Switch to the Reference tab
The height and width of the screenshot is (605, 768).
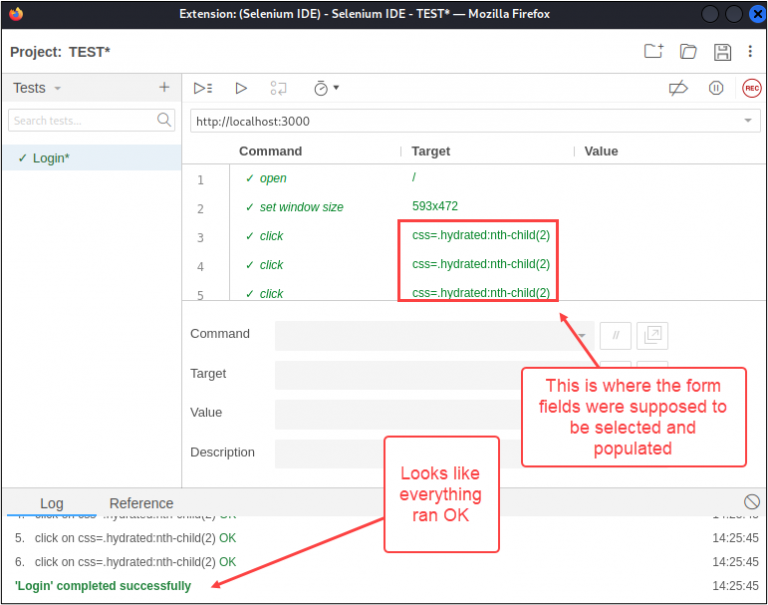coord(141,503)
